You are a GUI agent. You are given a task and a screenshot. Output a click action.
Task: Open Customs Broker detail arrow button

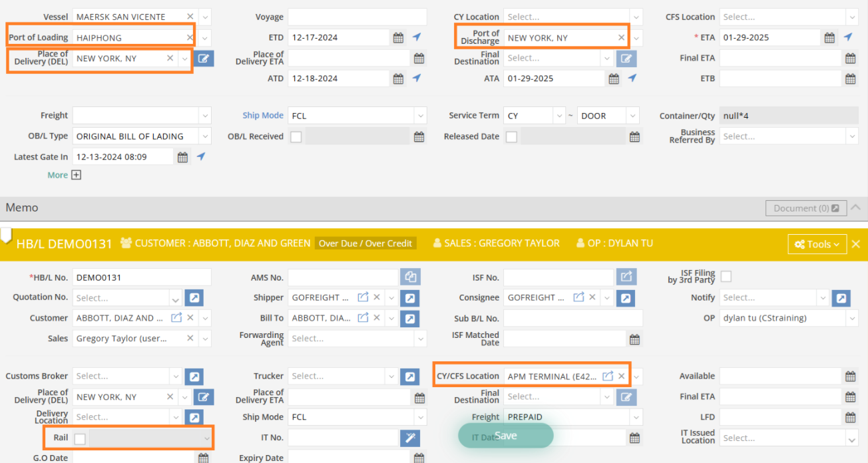[x=194, y=377]
